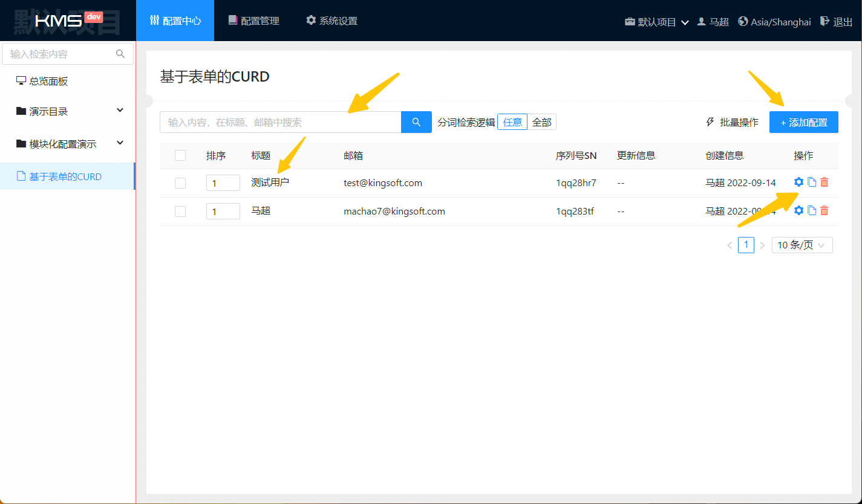This screenshot has width=862, height=504.
Task: Click the blue magnifier search button
Action: (416, 122)
